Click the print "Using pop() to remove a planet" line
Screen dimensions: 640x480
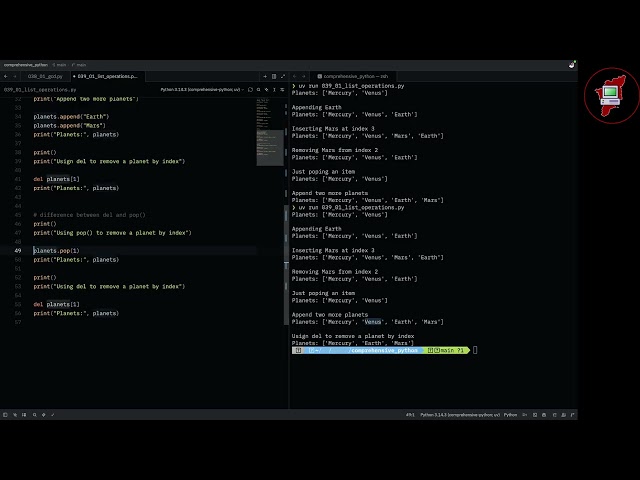(x=112, y=233)
